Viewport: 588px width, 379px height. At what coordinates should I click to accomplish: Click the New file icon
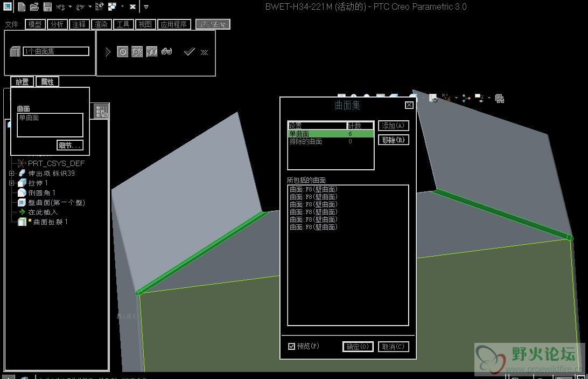pos(22,6)
